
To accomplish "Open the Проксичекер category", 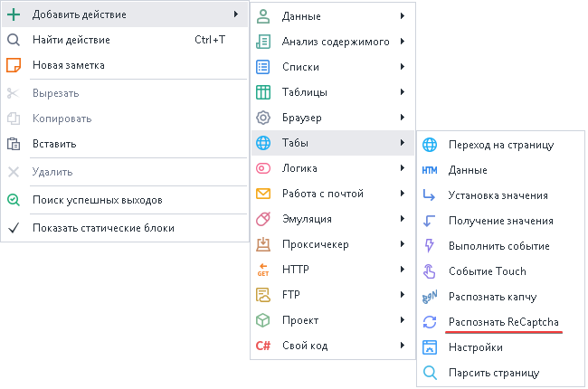I will [315, 244].
